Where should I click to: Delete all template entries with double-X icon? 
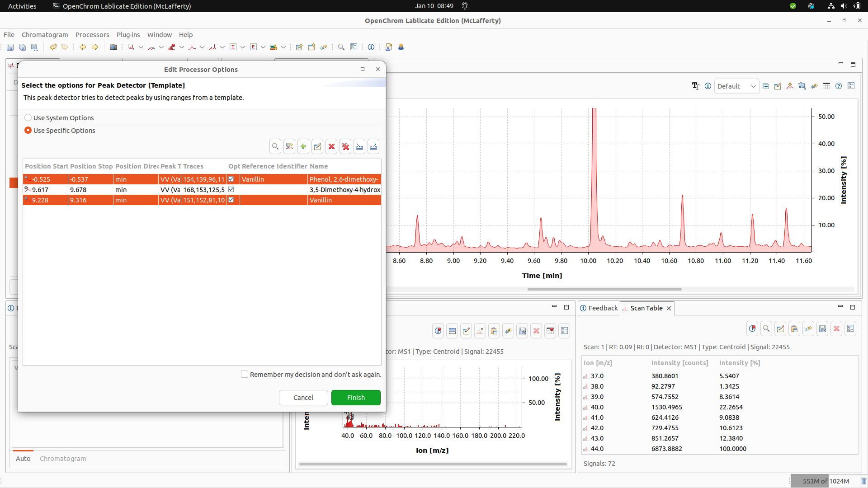[345, 146]
